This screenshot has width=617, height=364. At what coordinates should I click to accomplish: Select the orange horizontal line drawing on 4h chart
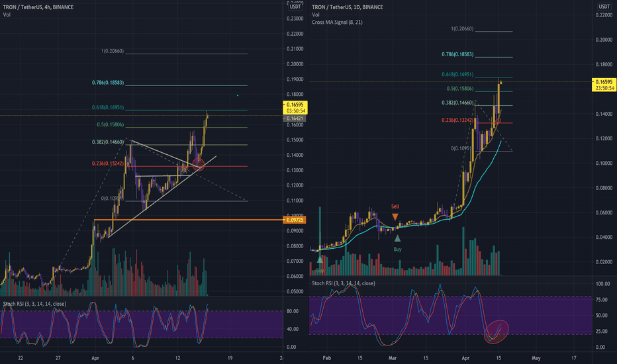(188, 220)
